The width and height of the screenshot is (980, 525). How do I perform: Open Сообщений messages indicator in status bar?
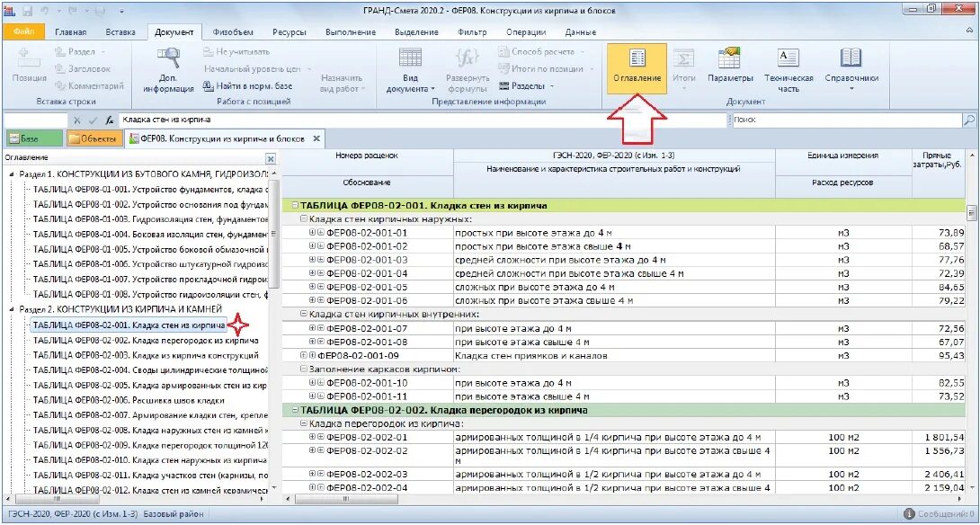(940, 513)
